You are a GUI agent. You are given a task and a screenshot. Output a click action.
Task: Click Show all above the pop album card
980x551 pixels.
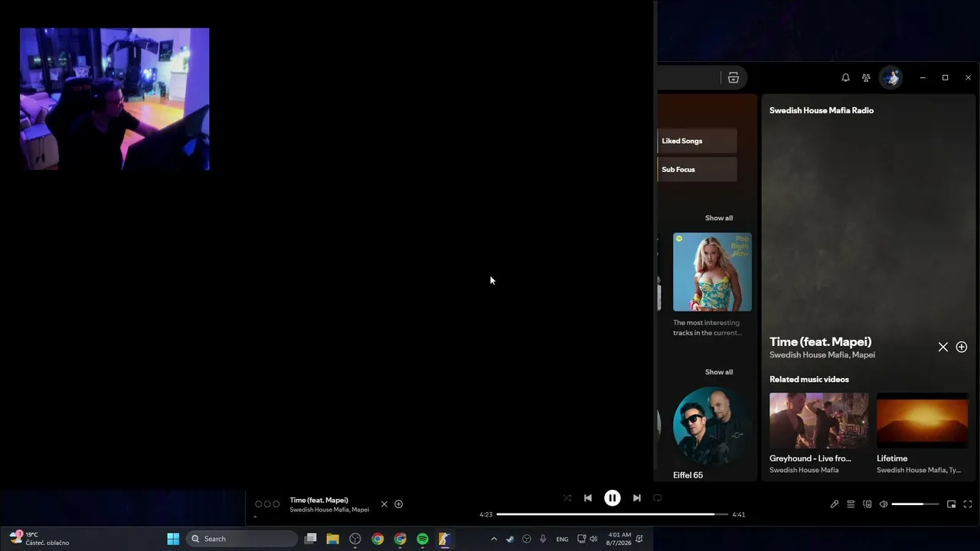point(719,218)
